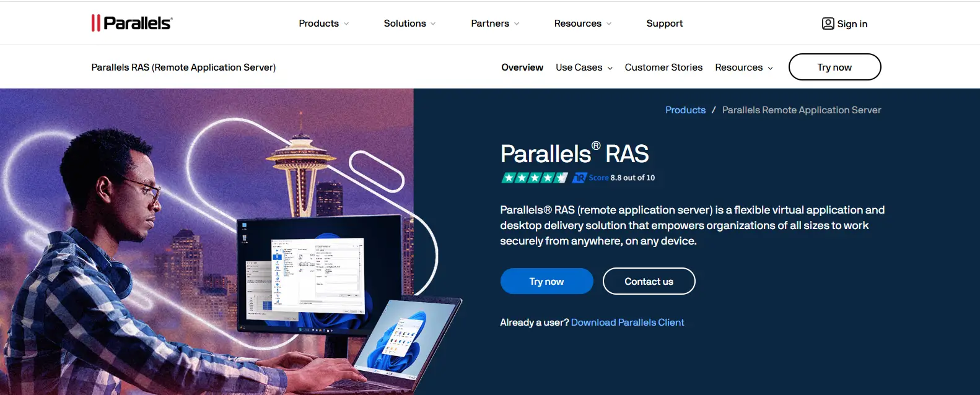Expand the Use Cases chevron

pos(610,68)
